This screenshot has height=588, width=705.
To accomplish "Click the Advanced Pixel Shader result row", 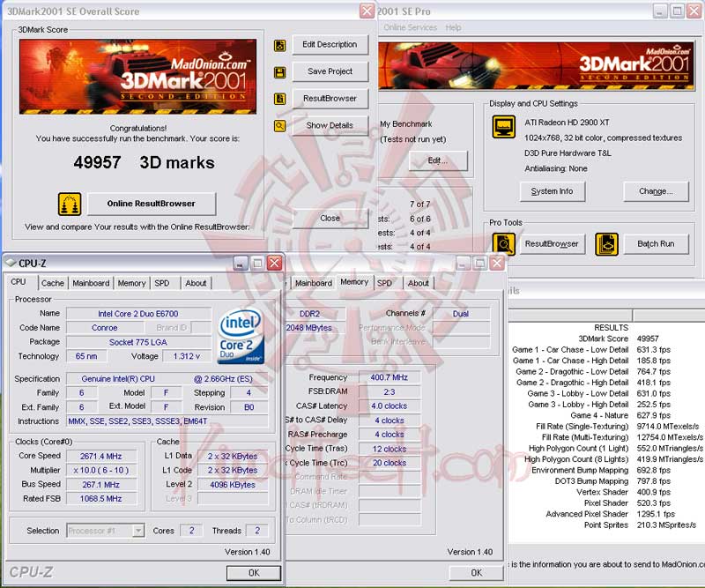I will coord(610,514).
